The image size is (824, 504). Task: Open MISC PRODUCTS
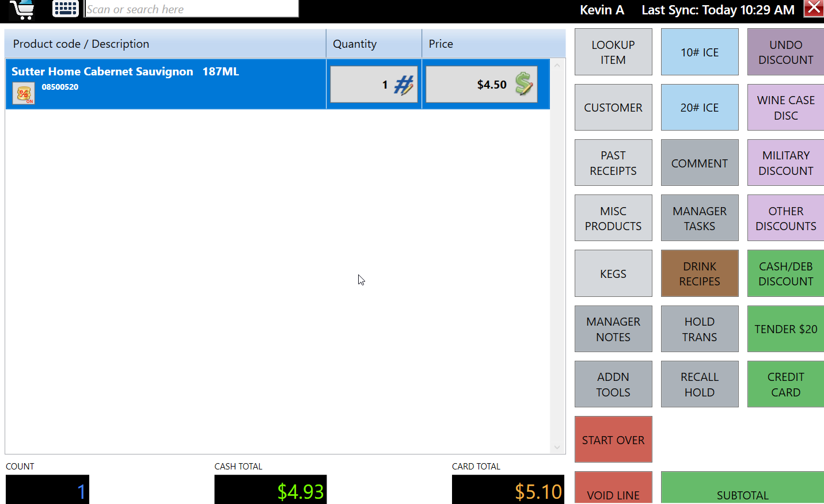(x=613, y=218)
